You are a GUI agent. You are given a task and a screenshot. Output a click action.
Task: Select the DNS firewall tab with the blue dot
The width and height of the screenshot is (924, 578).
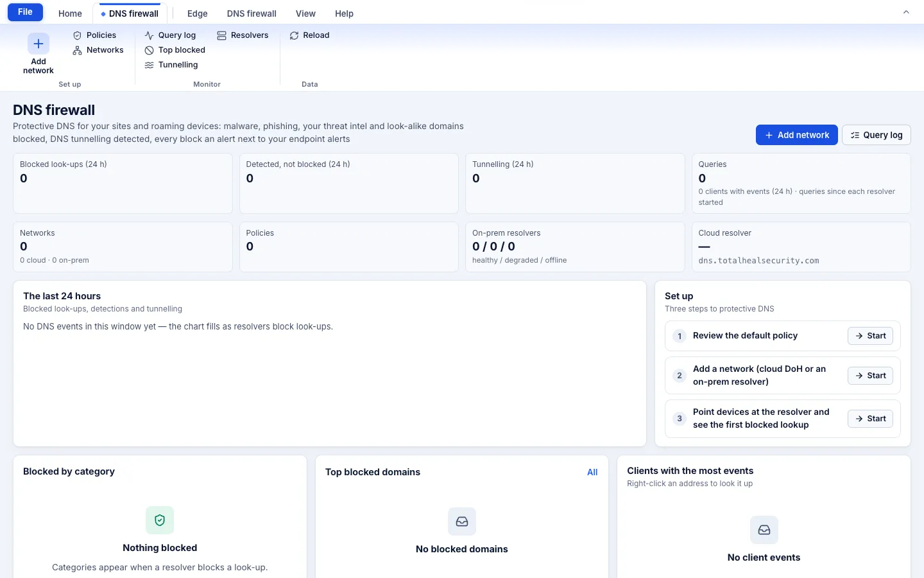130,13
